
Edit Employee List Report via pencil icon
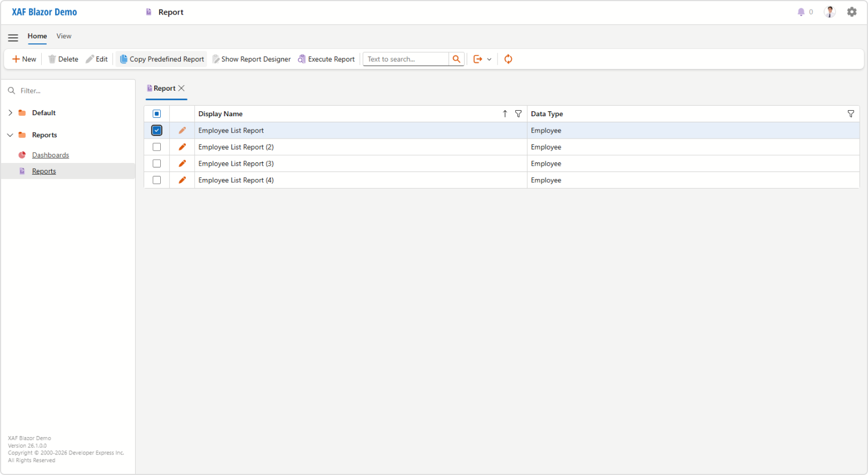pyautogui.click(x=182, y=131)
